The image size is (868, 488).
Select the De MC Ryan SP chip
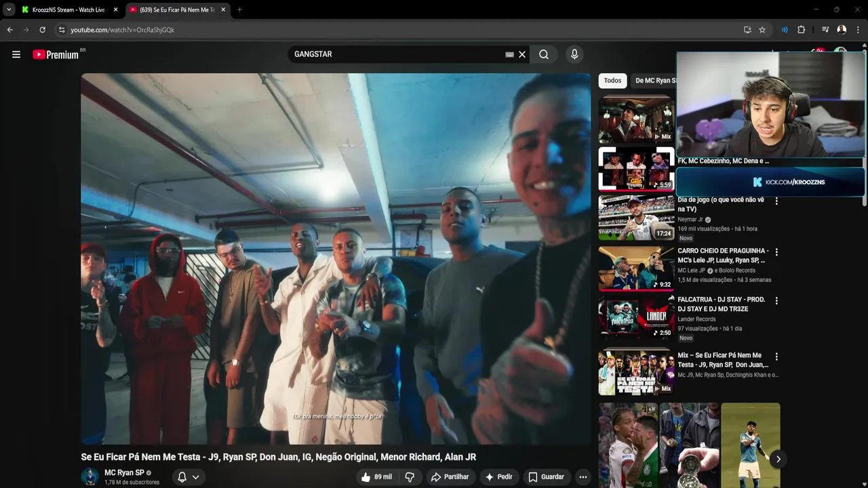pyautogui.click(x=654, y=81)
